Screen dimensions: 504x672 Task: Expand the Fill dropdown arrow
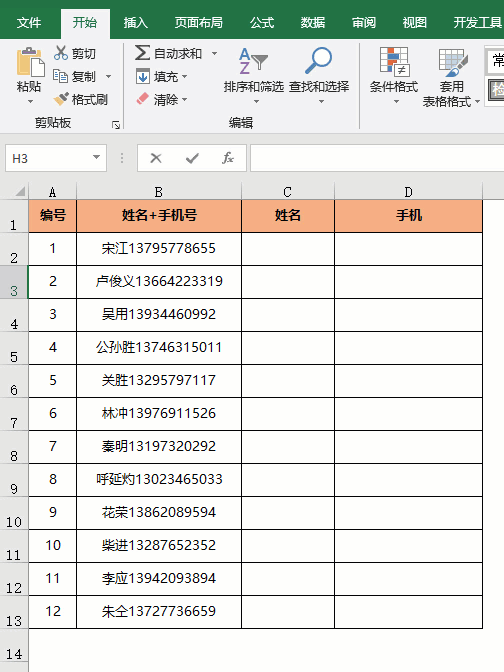[184, 76]
